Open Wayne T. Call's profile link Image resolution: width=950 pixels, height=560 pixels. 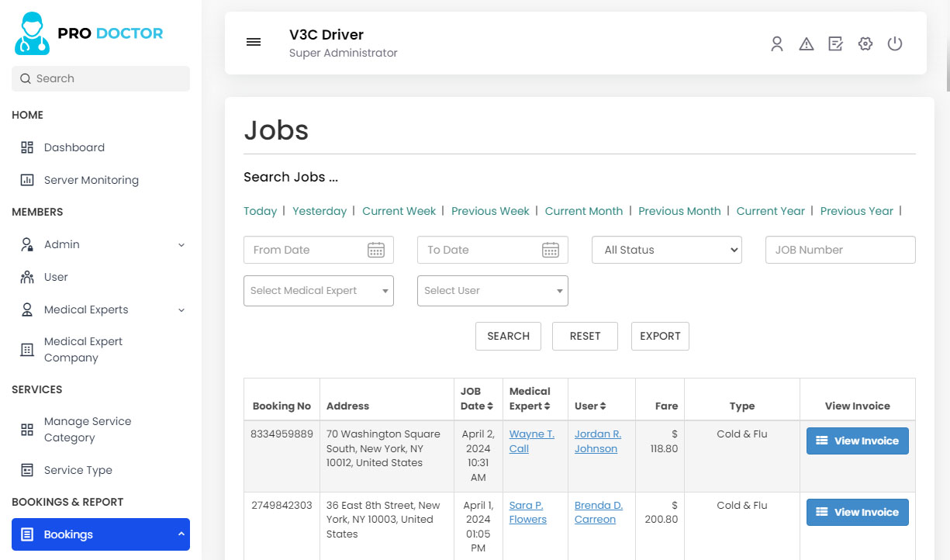pyautogui.click(x=531, y=441)
